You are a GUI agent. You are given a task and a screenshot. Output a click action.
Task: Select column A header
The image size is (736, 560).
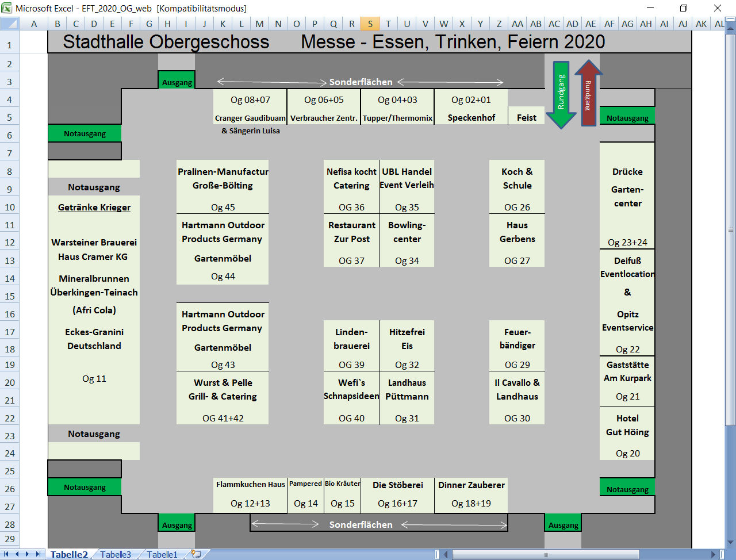34,24
